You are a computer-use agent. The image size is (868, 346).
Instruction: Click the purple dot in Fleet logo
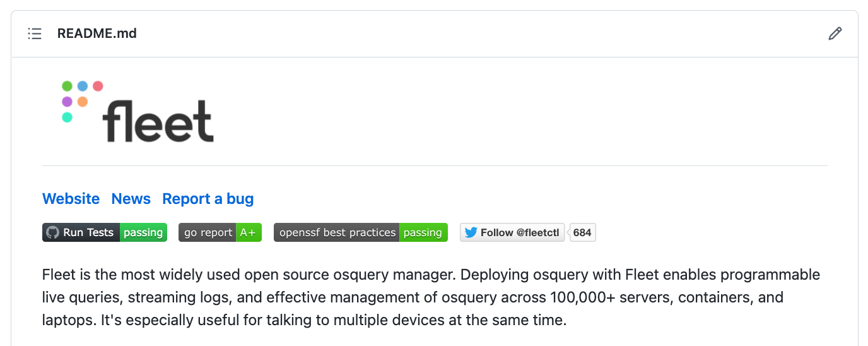coord(67,102)
